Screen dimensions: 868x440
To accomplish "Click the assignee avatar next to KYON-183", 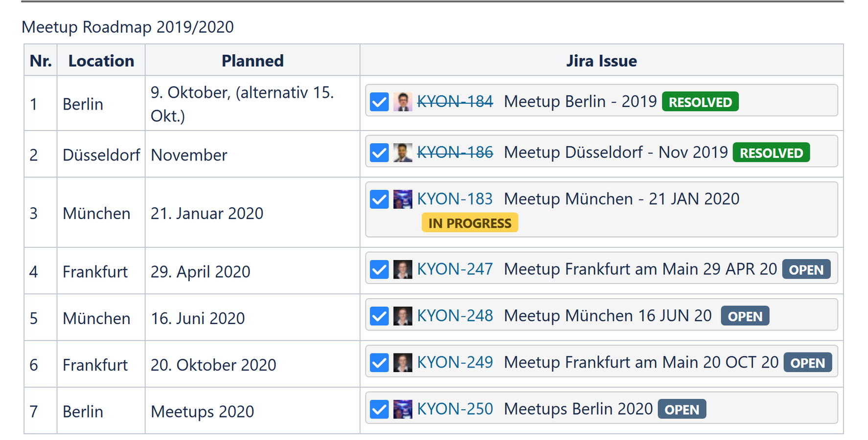I will pos(403,199).
